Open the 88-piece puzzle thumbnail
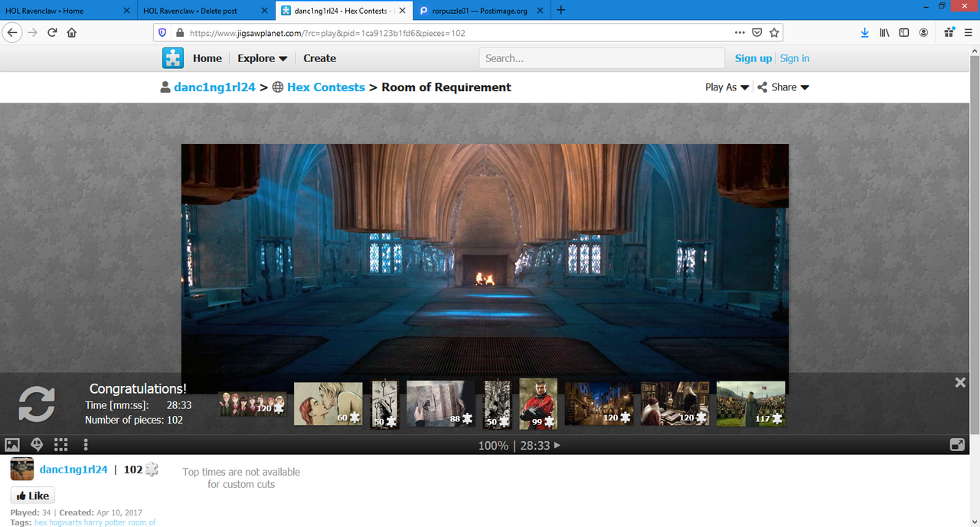Image resolution: width=980 pixels, height=527 pixels. coord(440,404)
